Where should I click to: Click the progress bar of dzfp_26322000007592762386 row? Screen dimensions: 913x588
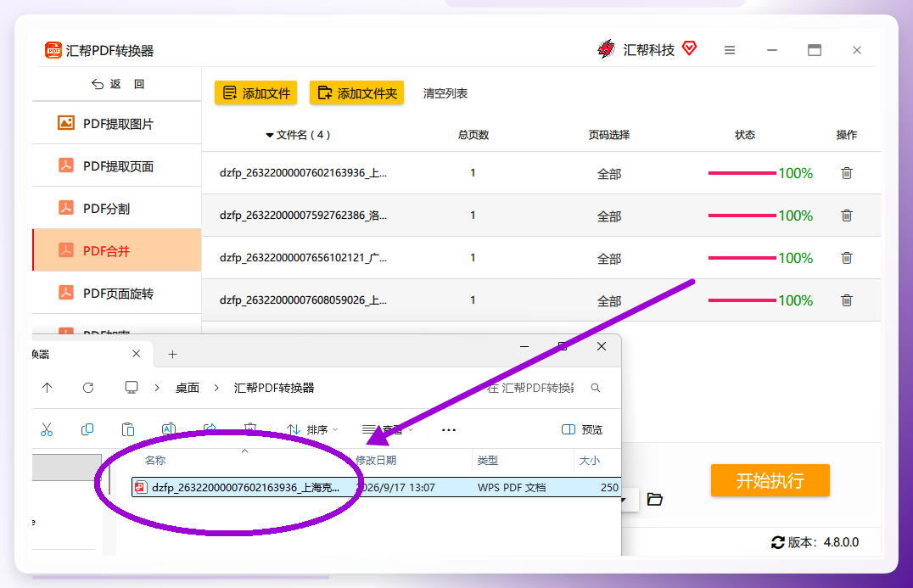[742, 216]
